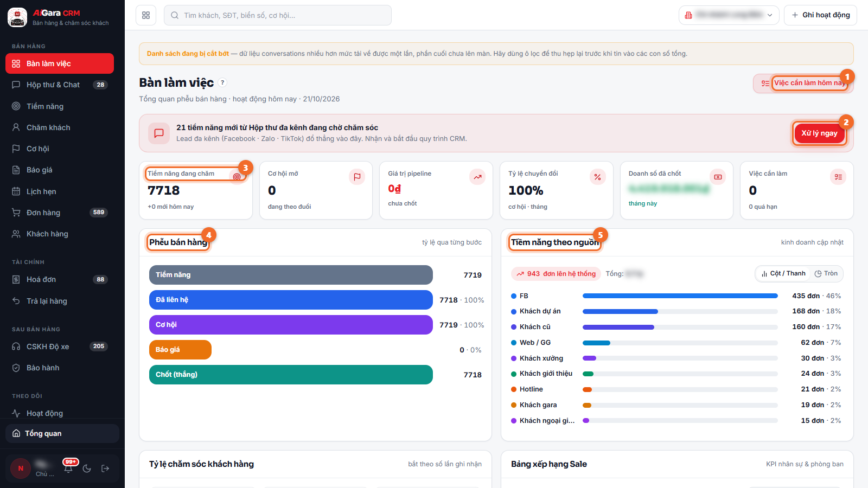Open the notifications bell with 99+ badge
Image resolution: width=868 pixels, height=488 pixels.
(x=68, y=468)
